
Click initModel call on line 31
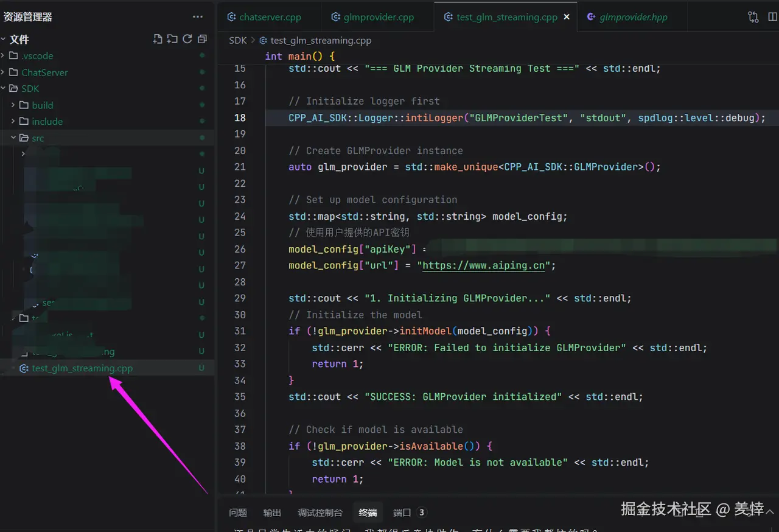[x=425, y=331]
